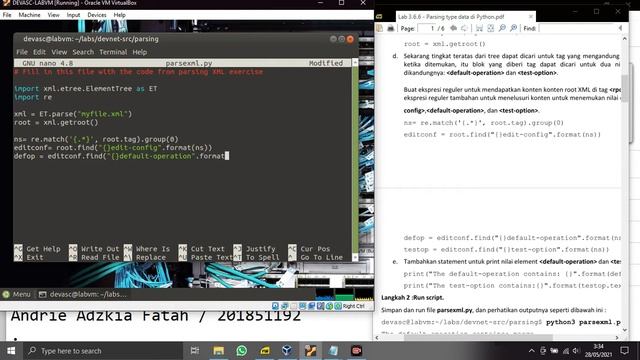Click the 'parsexml.py' filename in nano title
Image resolution: width=640 pixels, height=360 pixels.
click(x=189, y=63)
